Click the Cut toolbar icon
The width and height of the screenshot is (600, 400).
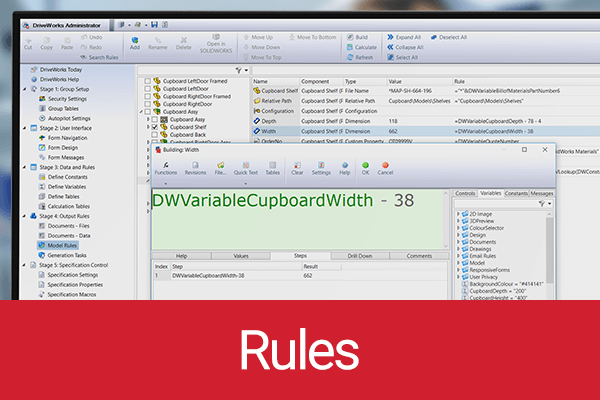coord(28,43)
